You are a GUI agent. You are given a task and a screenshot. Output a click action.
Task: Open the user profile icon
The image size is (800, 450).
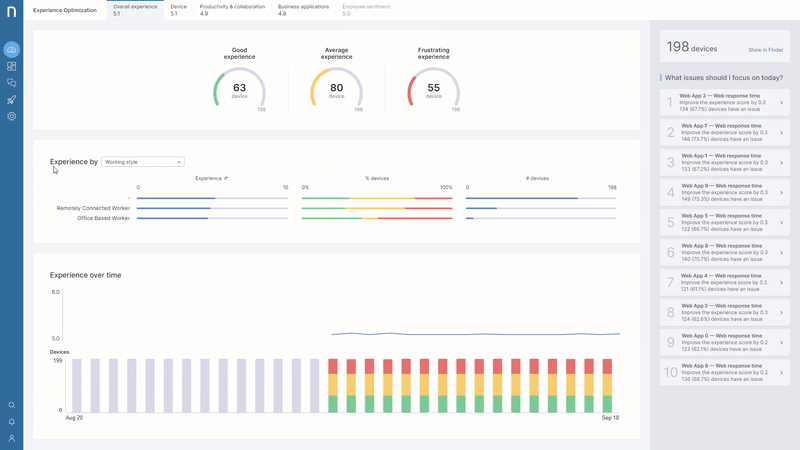pyautogui.click(x=12, y=438)
